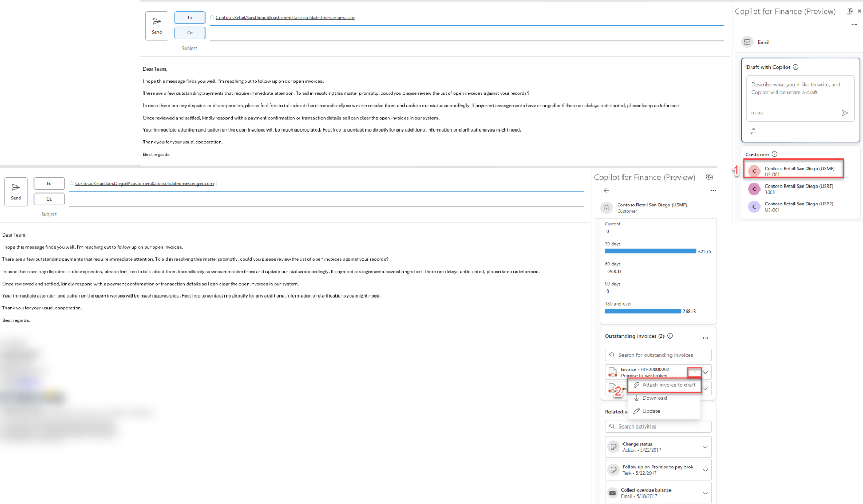Click To button in lower email
The image size is (863, 504).
49,184
